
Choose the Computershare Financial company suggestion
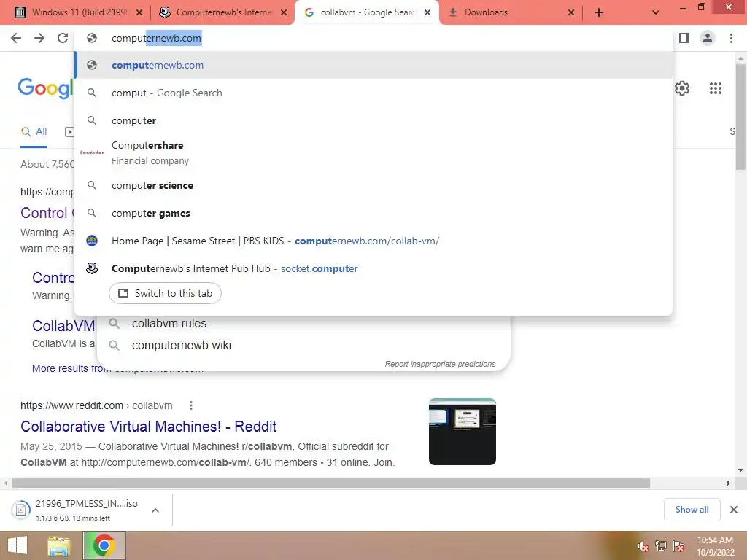tap(373, 153)
